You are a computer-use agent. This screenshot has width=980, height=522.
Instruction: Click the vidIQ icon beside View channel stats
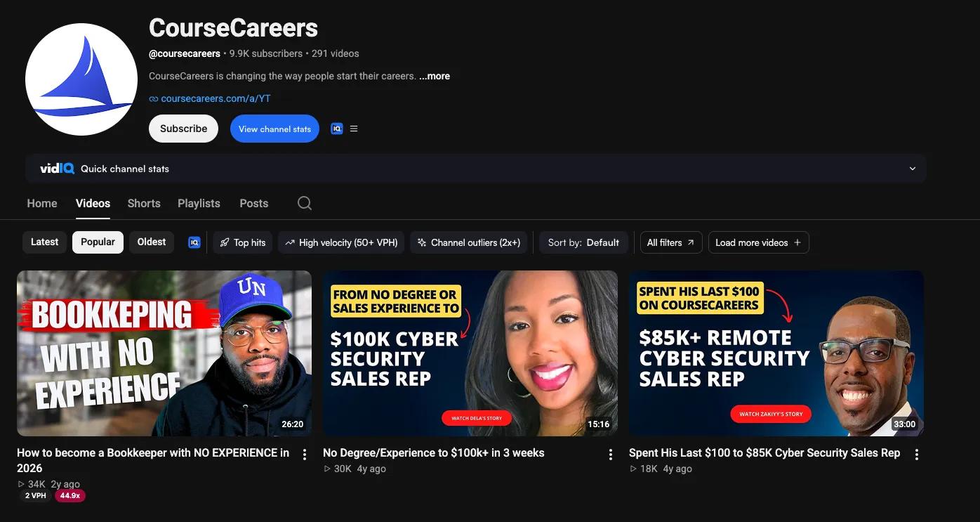click(337, 129)
